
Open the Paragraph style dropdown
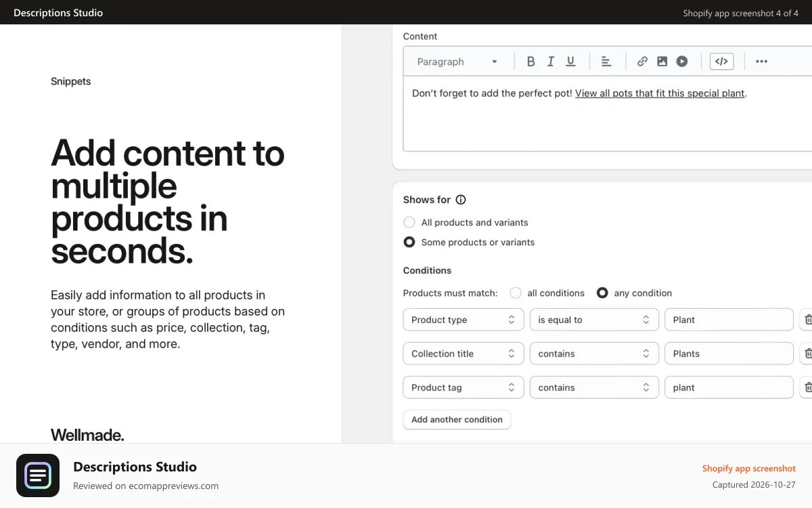tap(457, 62)
